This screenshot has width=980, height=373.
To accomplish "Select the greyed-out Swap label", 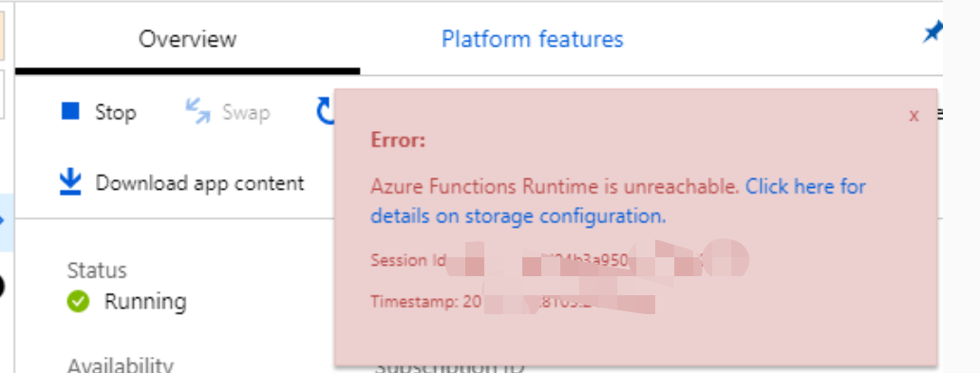I will tap(246, 112).
